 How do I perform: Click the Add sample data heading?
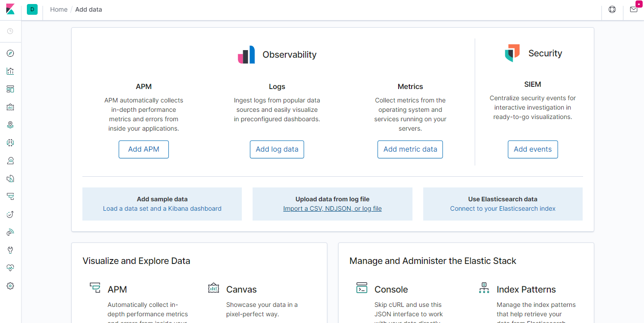(x=162, y=199)
